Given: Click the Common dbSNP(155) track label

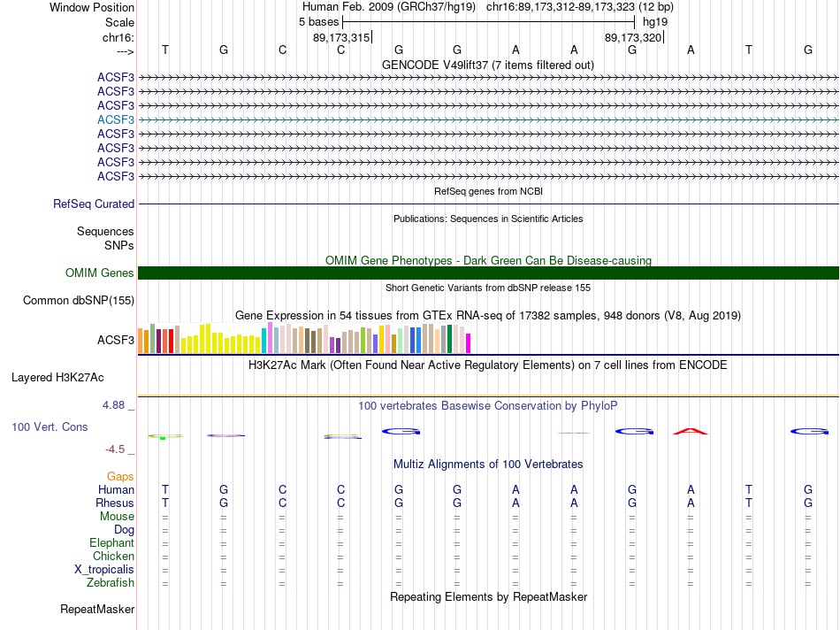Looking at the screenshot, I should pyautogui.click(x=79, y=300).
